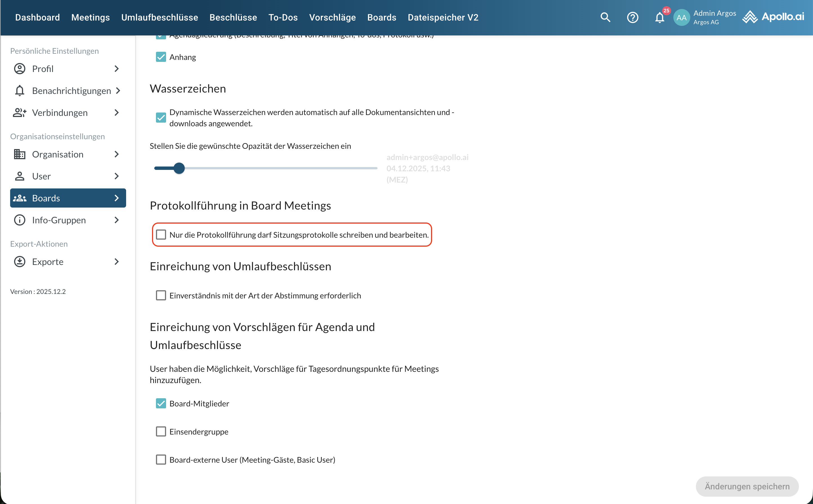This screenshot has height=504, width=813.
Task: Click the search magnifier icon
Action: click(605, 17)
